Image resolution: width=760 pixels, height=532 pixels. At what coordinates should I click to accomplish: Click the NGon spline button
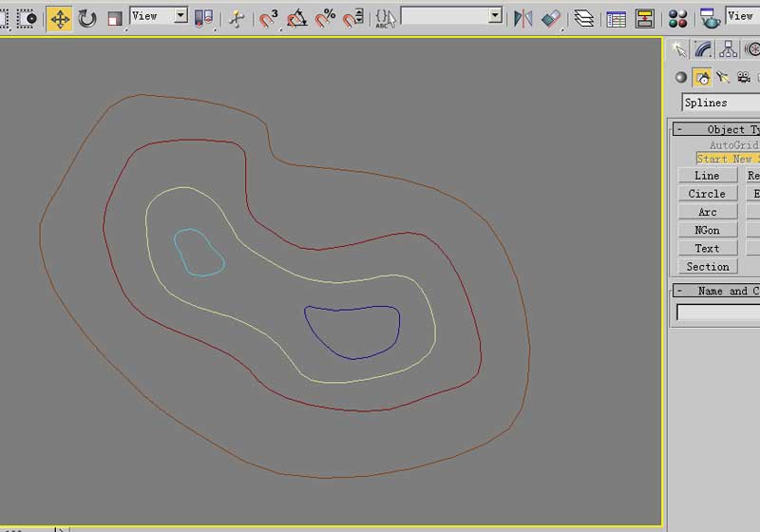707,230
